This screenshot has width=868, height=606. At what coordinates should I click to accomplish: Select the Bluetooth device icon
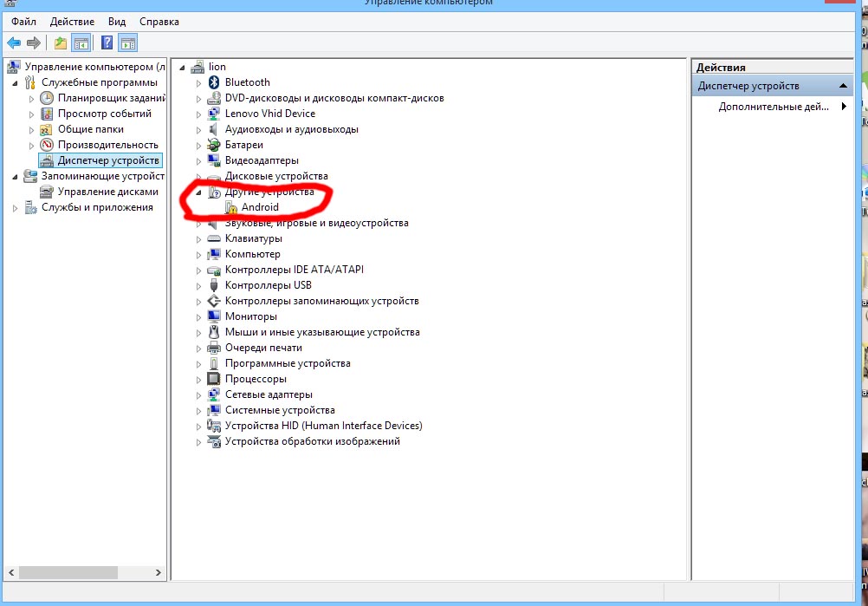[x=214, y=82]
